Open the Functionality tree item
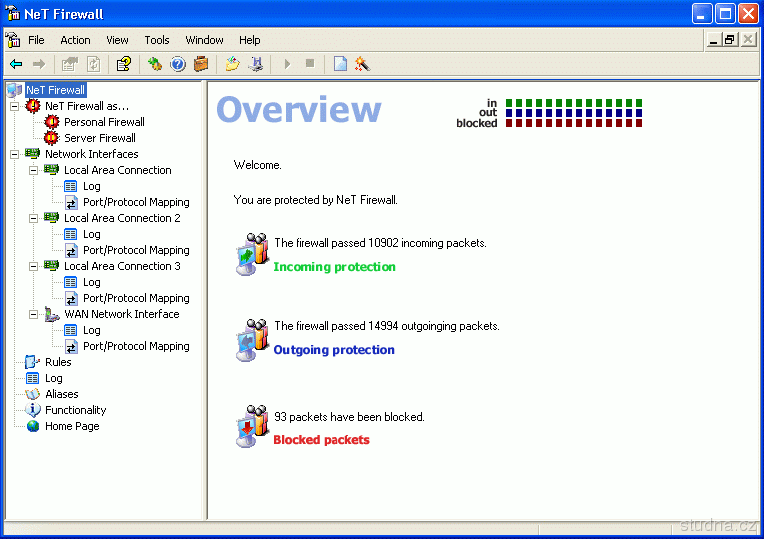The height and width of the screenshot is (539, 764). coord(76,410)
